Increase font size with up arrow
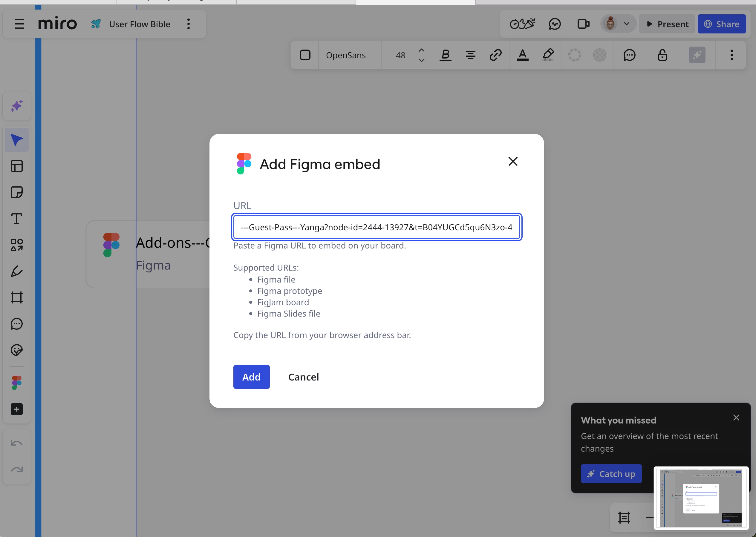Image resolution: width=756 pixels, height=537 pixels. pyautogui.click(x=422, y=50)
